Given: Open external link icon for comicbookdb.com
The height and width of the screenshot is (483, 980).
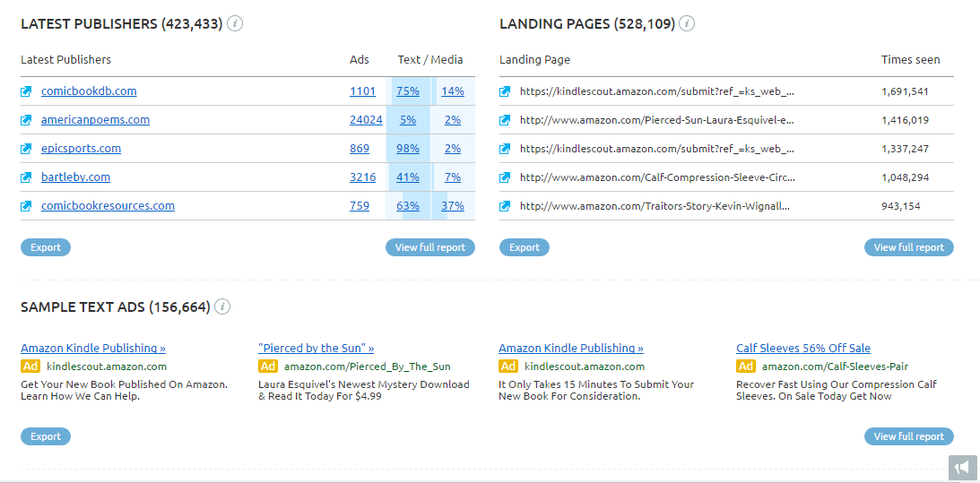Looking at the screenshot, I should 27,91.
